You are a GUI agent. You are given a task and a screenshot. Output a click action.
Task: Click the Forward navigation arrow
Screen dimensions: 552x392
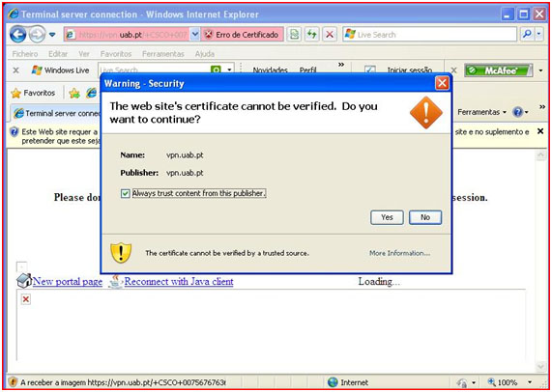pyautogui.click(x=37, y=35)
